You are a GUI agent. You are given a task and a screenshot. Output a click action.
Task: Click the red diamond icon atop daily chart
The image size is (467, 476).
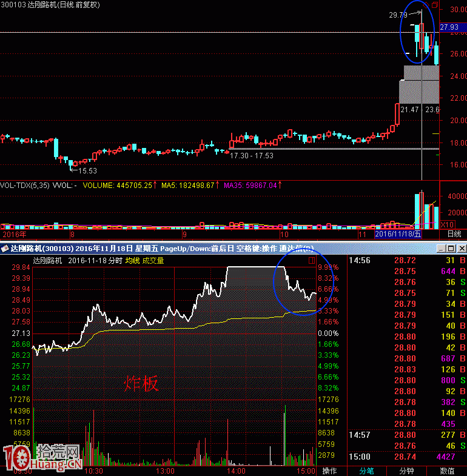(426, 5)
